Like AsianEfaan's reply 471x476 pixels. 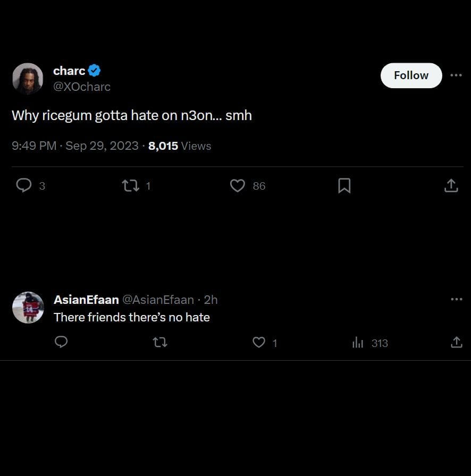coord(259,343)
